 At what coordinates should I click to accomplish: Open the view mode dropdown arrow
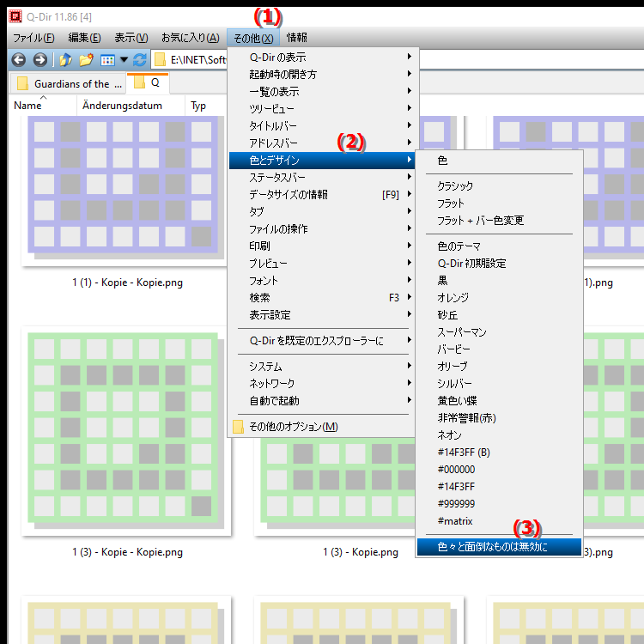click(x=124, y=60)
